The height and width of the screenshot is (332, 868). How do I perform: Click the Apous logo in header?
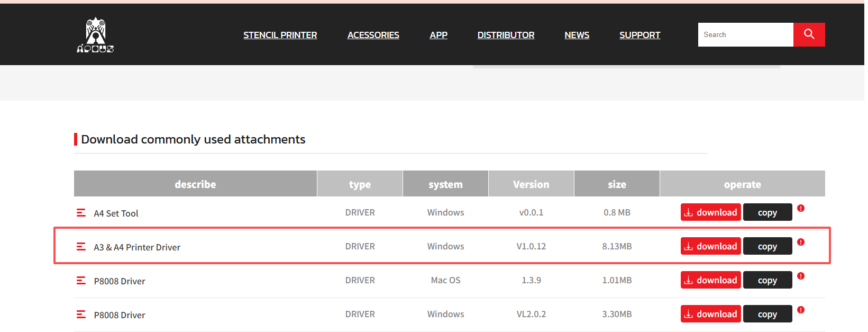(x=95, y=35)
